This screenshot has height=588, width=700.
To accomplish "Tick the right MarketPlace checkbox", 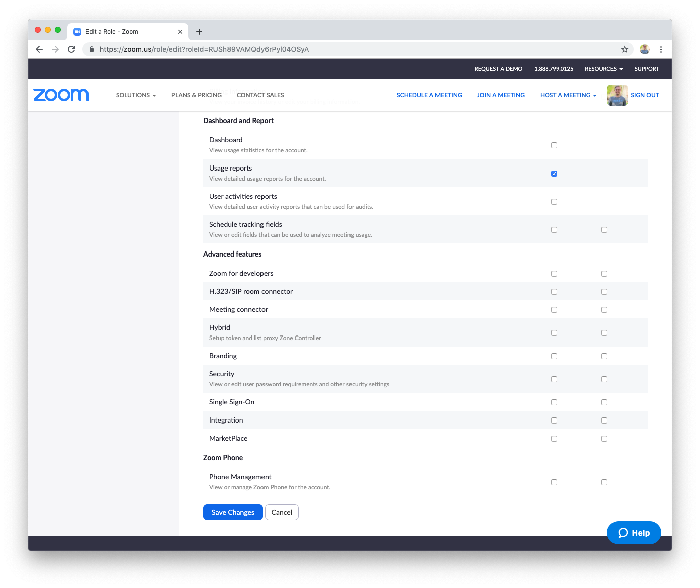I will 604,439.
